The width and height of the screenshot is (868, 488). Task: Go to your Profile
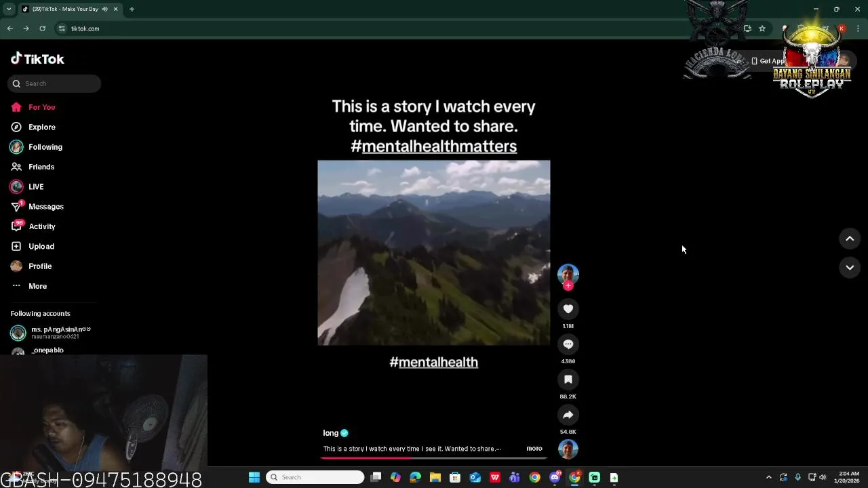(x=31, y=266)
